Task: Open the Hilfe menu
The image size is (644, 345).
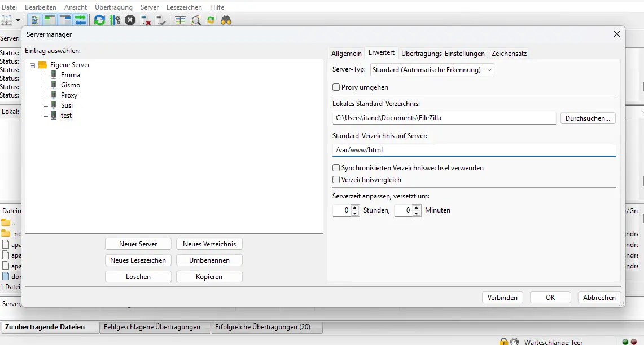Action: [x=217, y=7]
